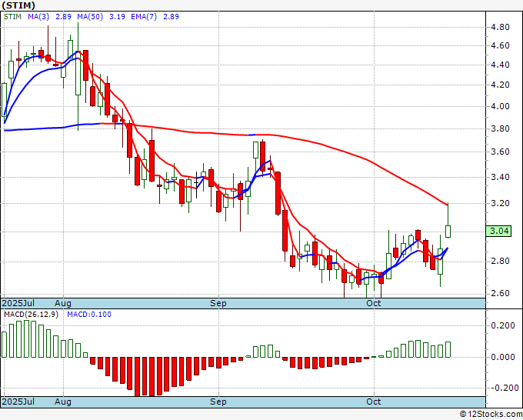Screen dimensions: 523x420
Task: Click the STIM legend label
Action: point(12,17)
